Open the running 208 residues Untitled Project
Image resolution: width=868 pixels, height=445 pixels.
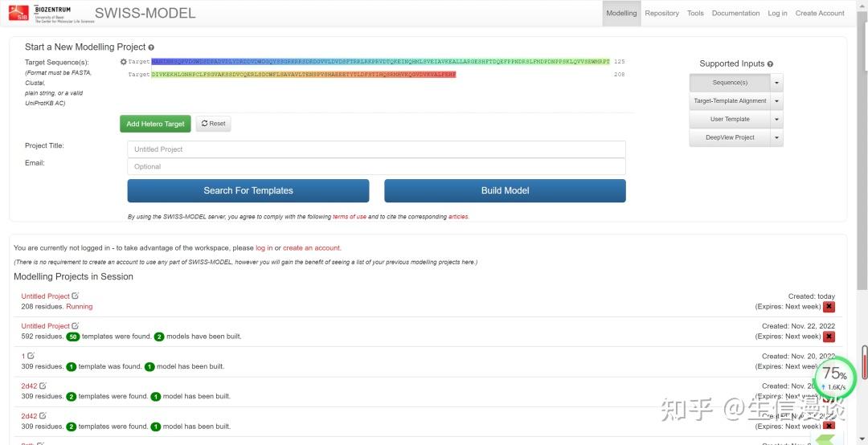click(45, 296)
